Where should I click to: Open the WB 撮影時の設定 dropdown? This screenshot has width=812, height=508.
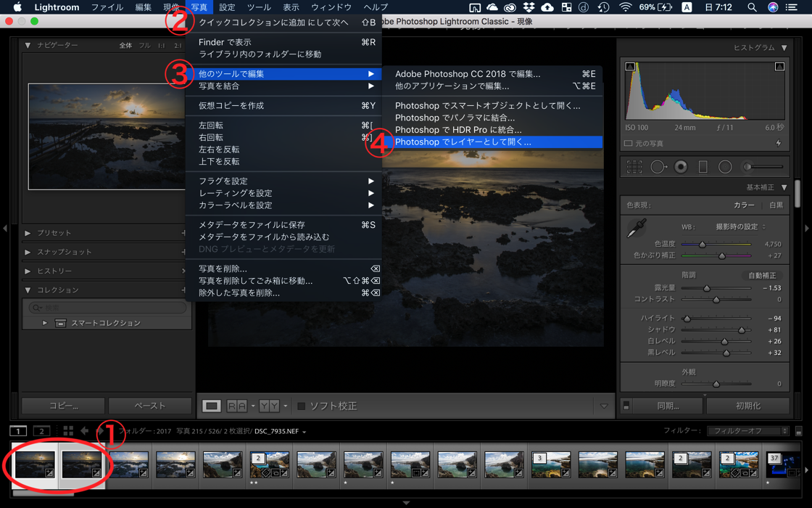[740, 226]
